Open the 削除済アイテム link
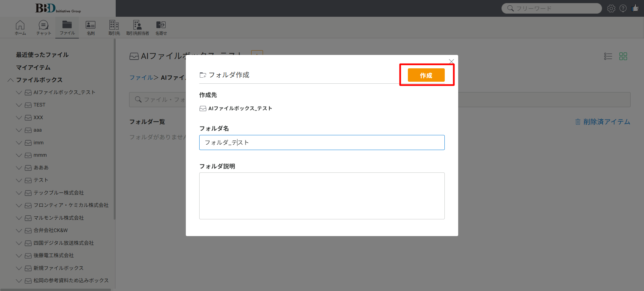Screen dimensions: 644x291 click(x=603, y=122)
